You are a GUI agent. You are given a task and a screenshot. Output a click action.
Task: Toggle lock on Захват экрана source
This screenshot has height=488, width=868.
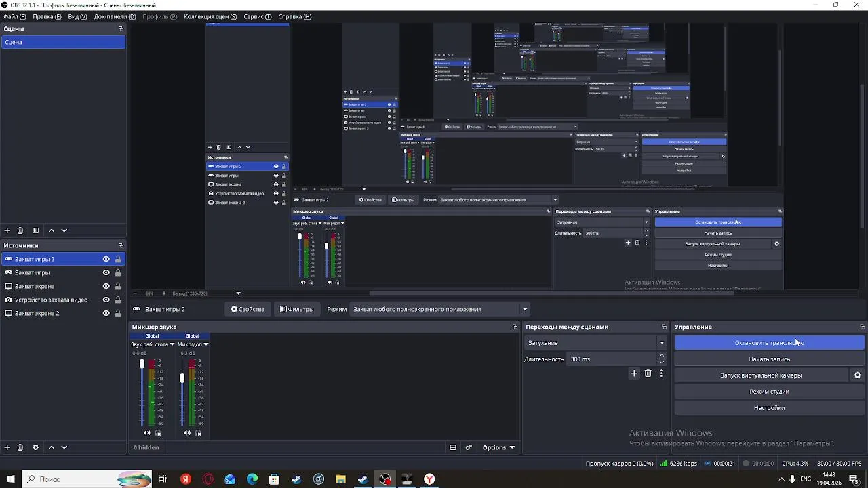point(118,286)
